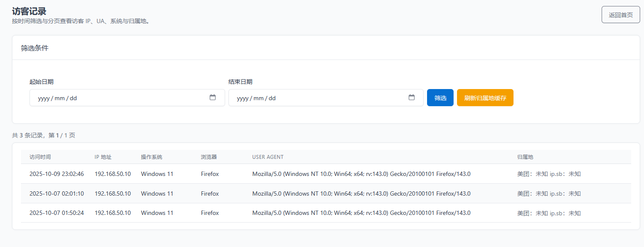Focus the 起始日期 date input field
The image size is (644, 247).
(x=120, y=98)
